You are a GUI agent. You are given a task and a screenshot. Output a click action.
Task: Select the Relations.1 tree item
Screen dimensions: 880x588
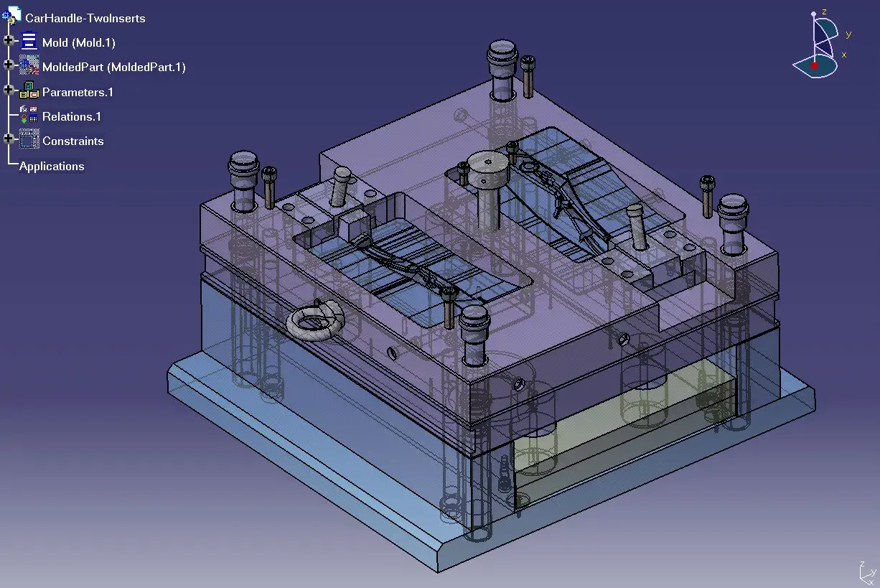[x=72, y=116]
